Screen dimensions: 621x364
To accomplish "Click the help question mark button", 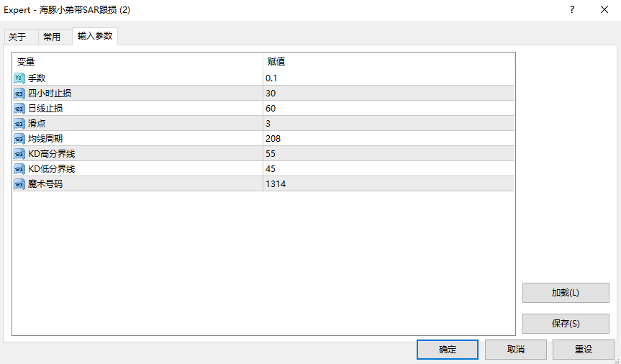I will (x=572, y=10).
